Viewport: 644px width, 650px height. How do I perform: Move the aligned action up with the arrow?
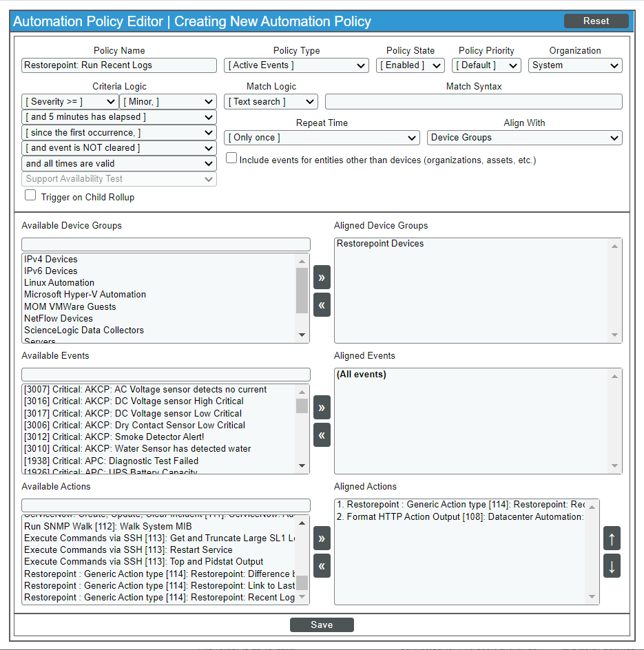click(x=612, y=538)
